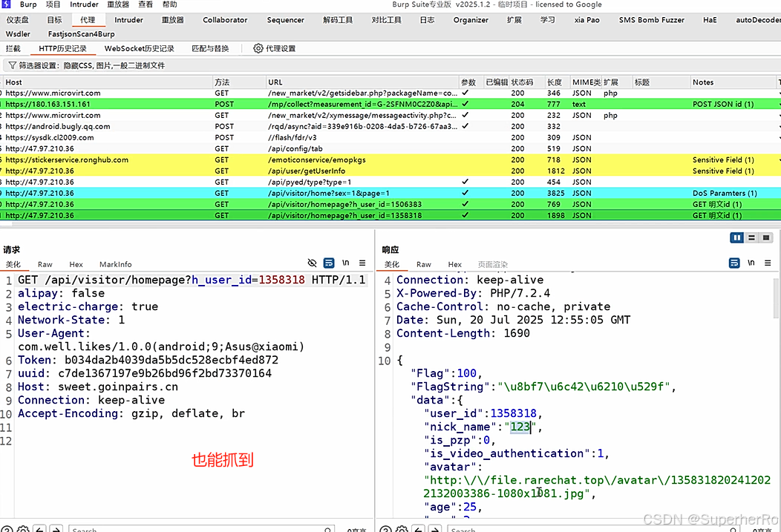Open response editor settings gear icon
Viewport: 781px width, 532px height.
pos(402,530)
